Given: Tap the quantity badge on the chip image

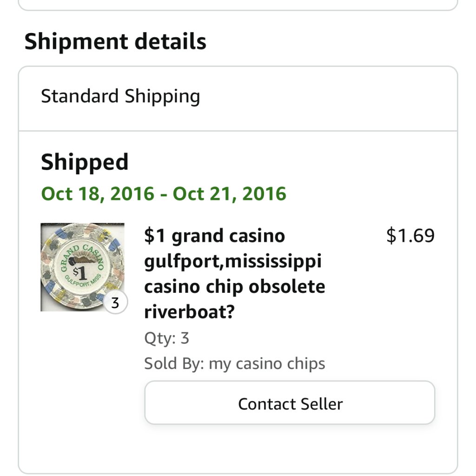Looking at the screenshot, I should (115, 303).
